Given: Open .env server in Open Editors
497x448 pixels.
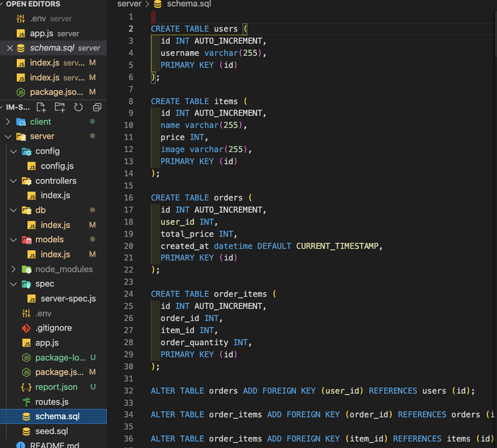Looking at the screenshot, I should click(53, 19).
